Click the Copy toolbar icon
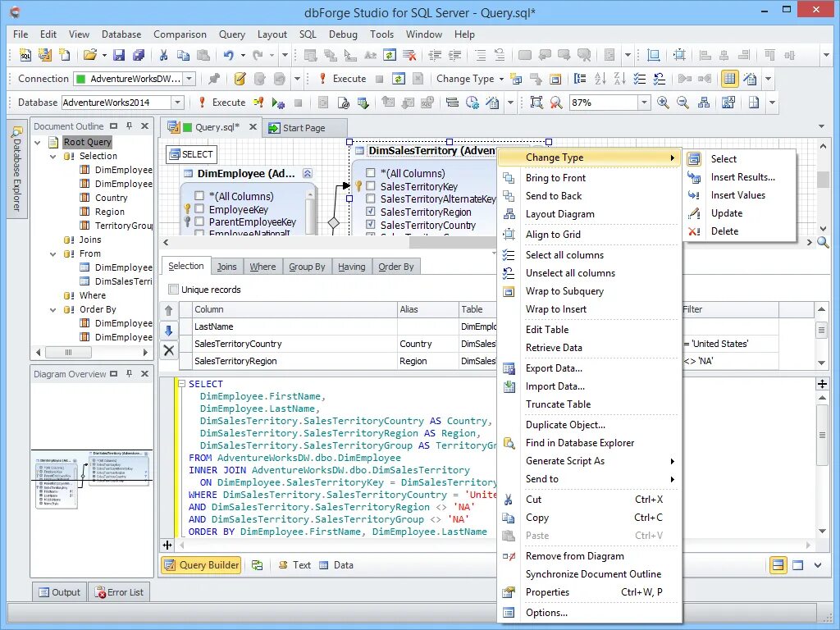The image size is (840, 630). tap(183, 55)
